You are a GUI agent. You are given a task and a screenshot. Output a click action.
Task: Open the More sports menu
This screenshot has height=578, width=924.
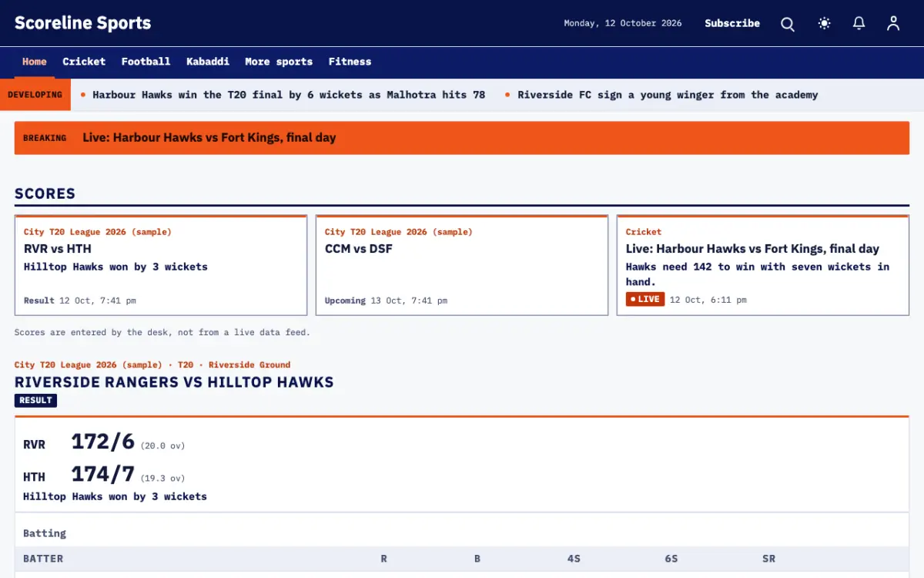tap(279, 62)
